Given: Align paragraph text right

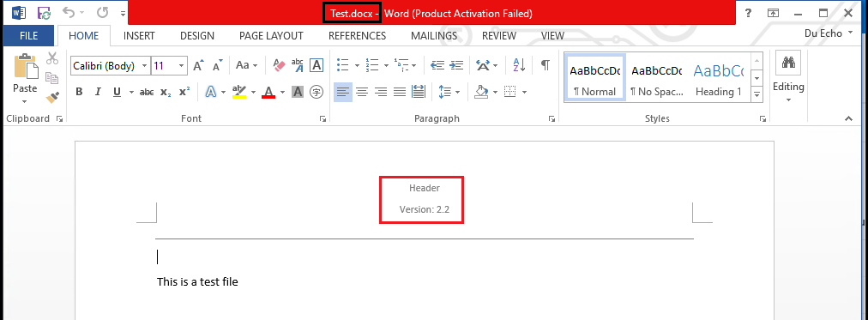Looking at the screenshot, I should tap(381, 92).
